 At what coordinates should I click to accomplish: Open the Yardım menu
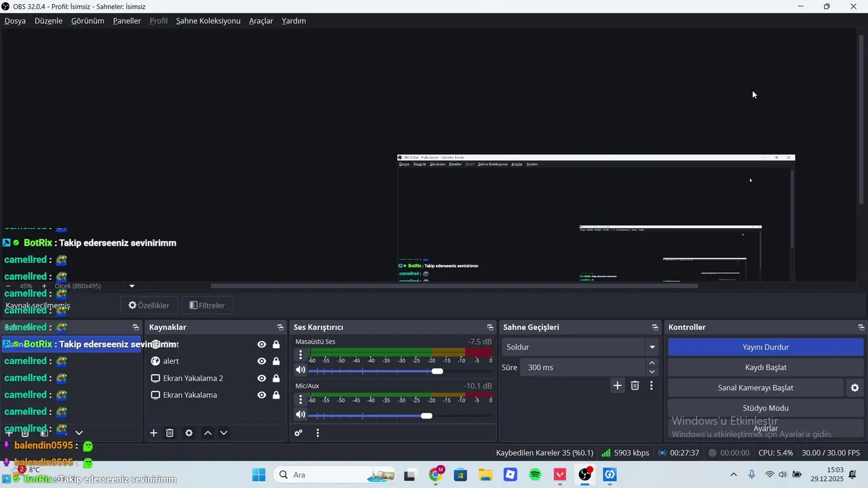pyautogui.click(x=294, y=21)
